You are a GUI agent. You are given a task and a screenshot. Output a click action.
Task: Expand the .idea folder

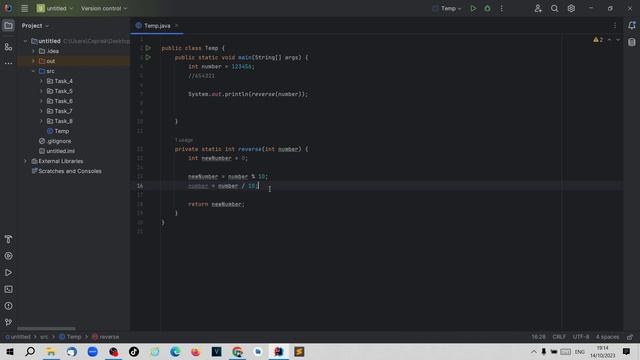tap(33, 51)
